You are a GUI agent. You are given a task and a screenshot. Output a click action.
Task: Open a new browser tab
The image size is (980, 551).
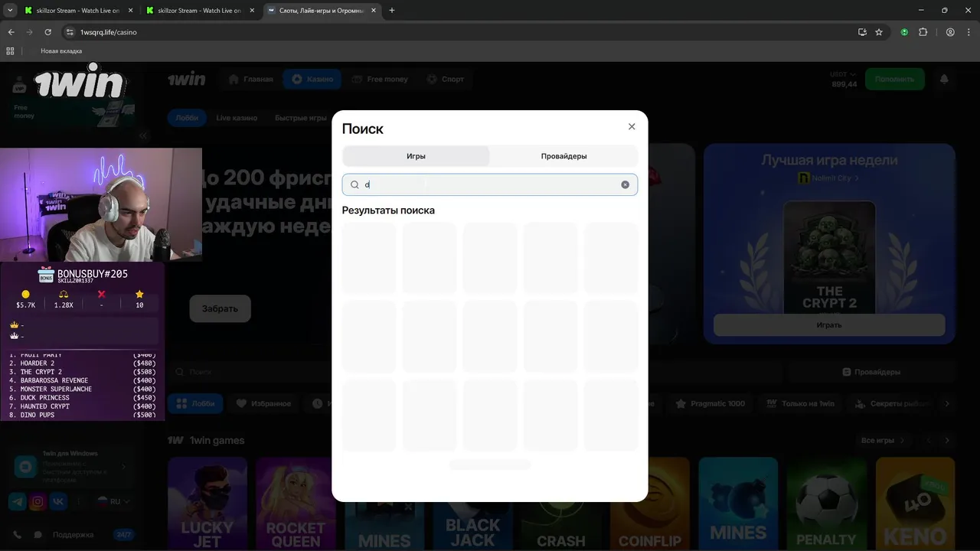(392, 11)
